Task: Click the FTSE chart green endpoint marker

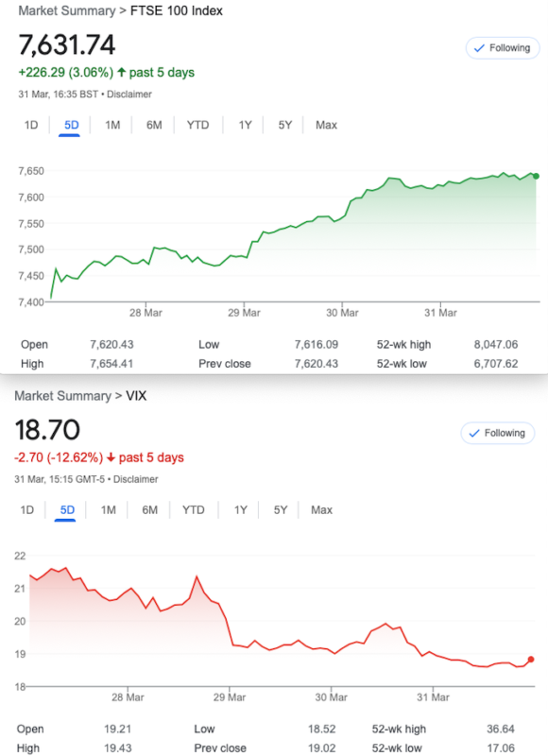Action: [x=536, y=177]
